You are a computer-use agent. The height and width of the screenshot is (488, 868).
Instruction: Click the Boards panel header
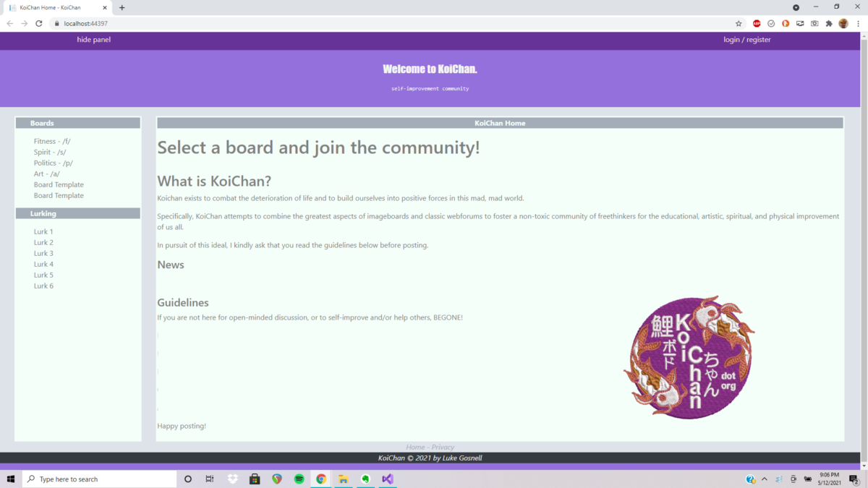(77, 124)
